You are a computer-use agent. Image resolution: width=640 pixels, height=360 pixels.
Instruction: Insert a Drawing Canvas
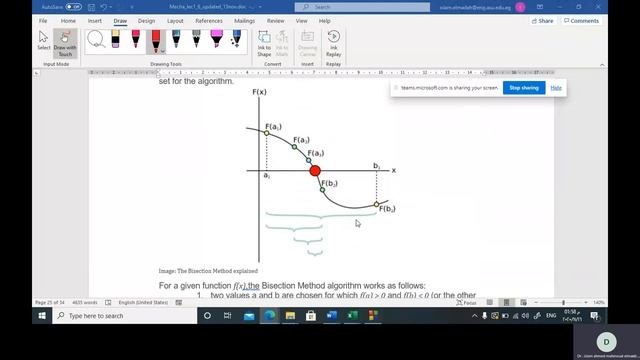coord(307,44)
